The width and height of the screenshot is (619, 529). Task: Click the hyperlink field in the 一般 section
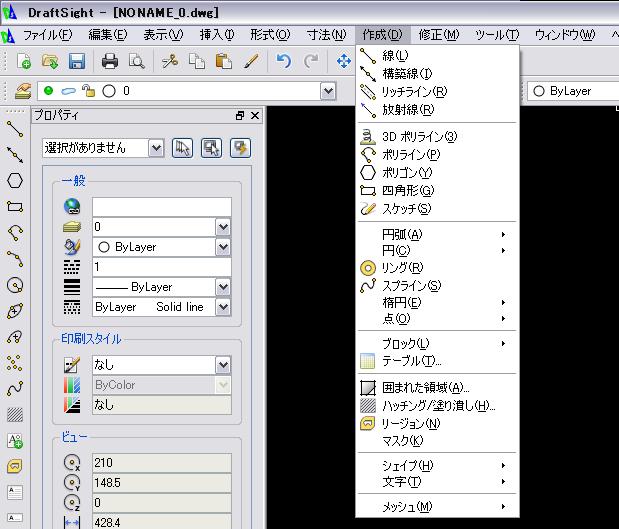pyautogui.click(x=161, y=207)
